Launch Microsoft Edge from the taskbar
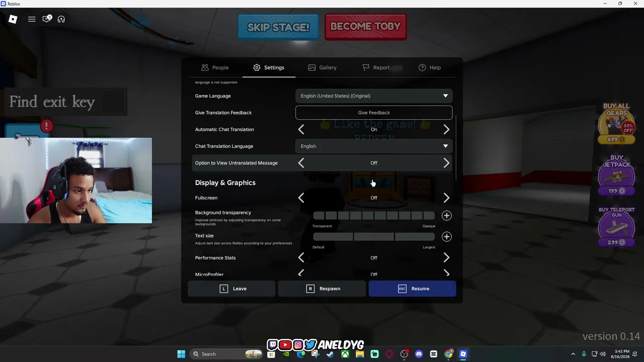The width and height of the screenshot is (644, 362). (x=300, y=354)
